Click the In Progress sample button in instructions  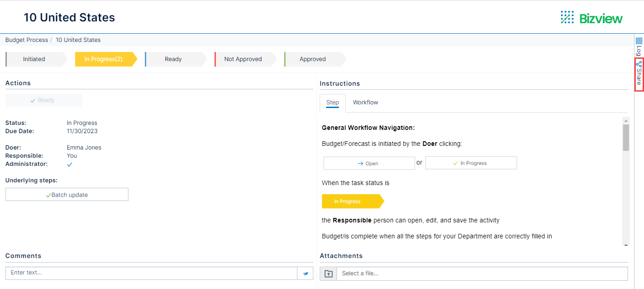coord(471,163)
